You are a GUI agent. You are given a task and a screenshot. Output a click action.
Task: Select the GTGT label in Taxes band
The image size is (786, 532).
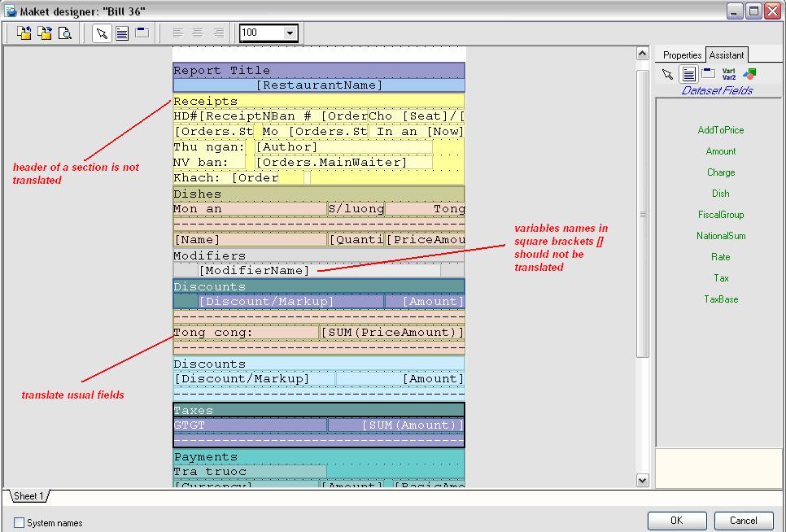click(x=250, y=425)
